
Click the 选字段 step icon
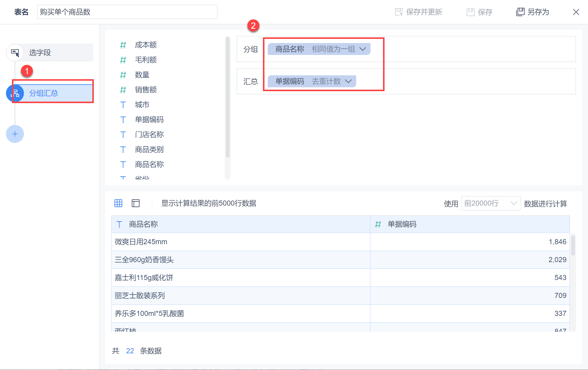tap(15, 53)
